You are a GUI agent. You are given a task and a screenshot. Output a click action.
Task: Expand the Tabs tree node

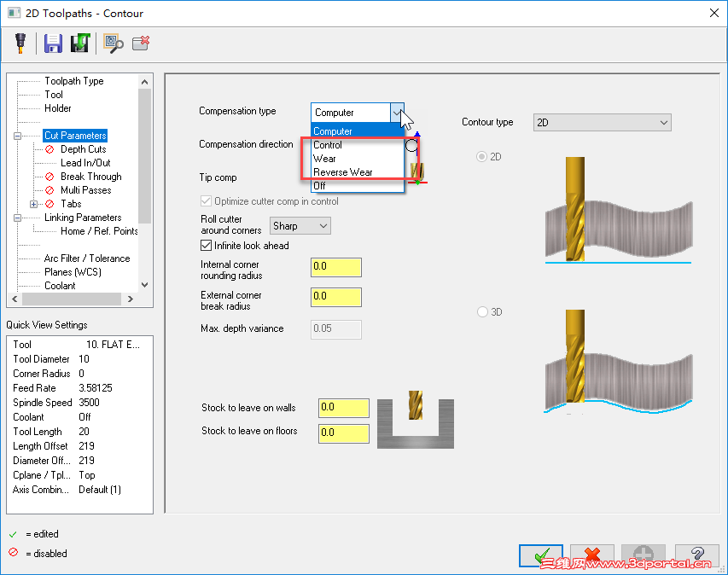click(x=33, y=204)
